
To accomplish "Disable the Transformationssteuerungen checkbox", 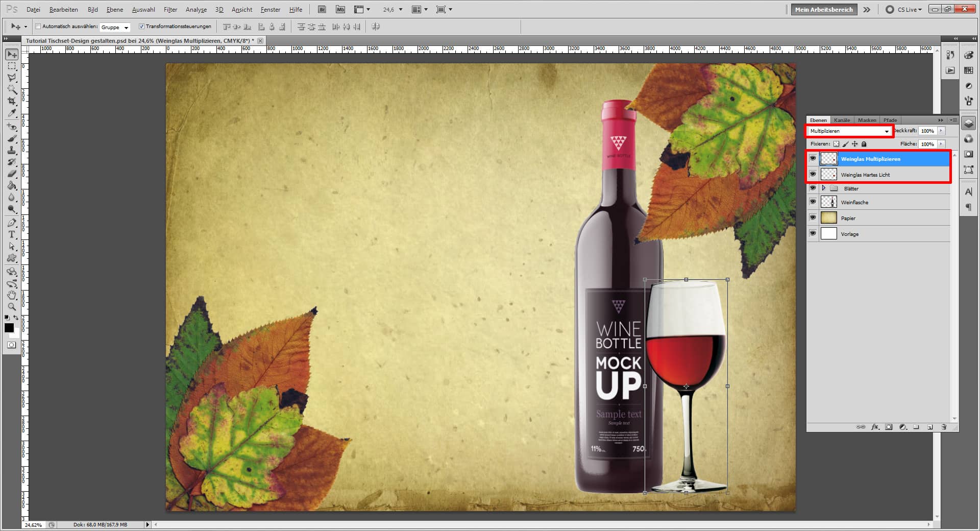I will click(x=142, y=27).
